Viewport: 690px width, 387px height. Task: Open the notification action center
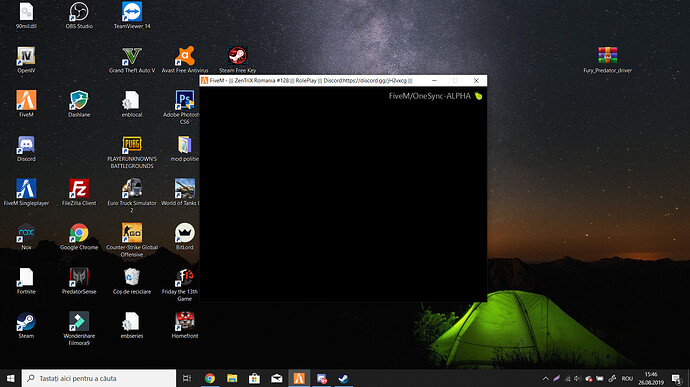coord(677,378)
